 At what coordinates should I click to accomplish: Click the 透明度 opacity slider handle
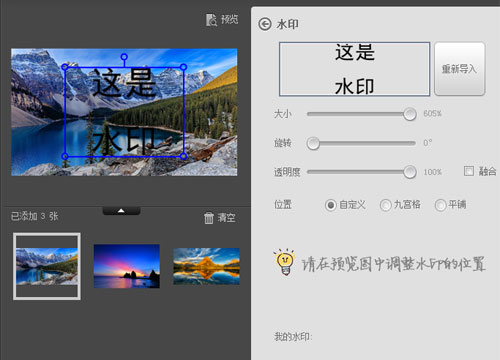point(410,172)
